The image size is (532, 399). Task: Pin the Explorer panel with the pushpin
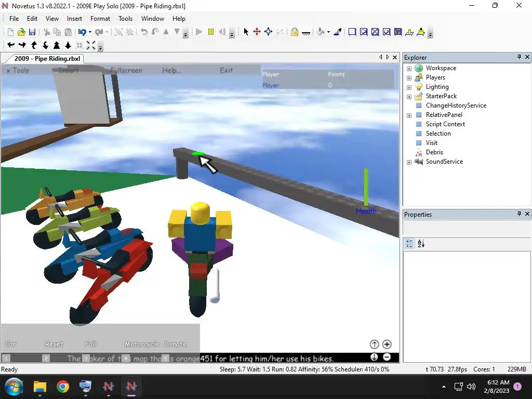[519, 57]
